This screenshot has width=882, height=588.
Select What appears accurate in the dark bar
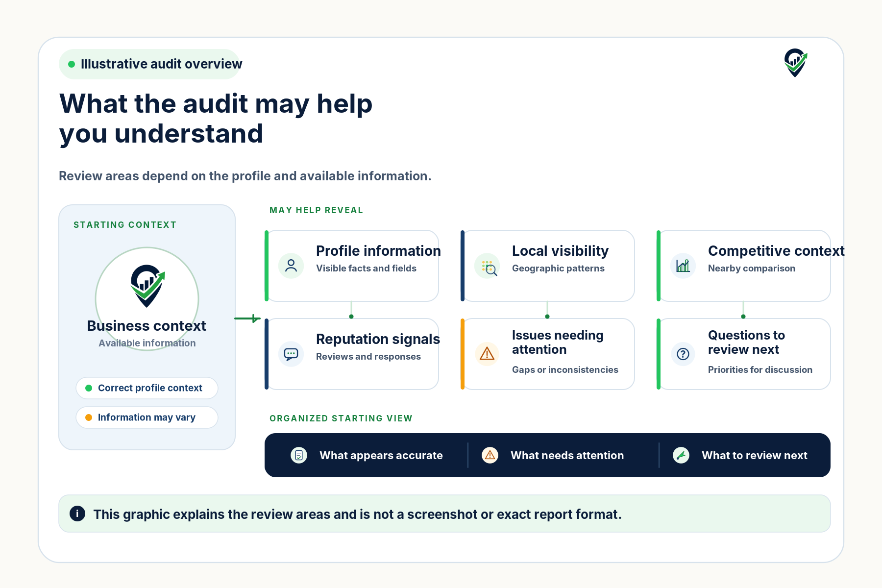coord(381,455)
